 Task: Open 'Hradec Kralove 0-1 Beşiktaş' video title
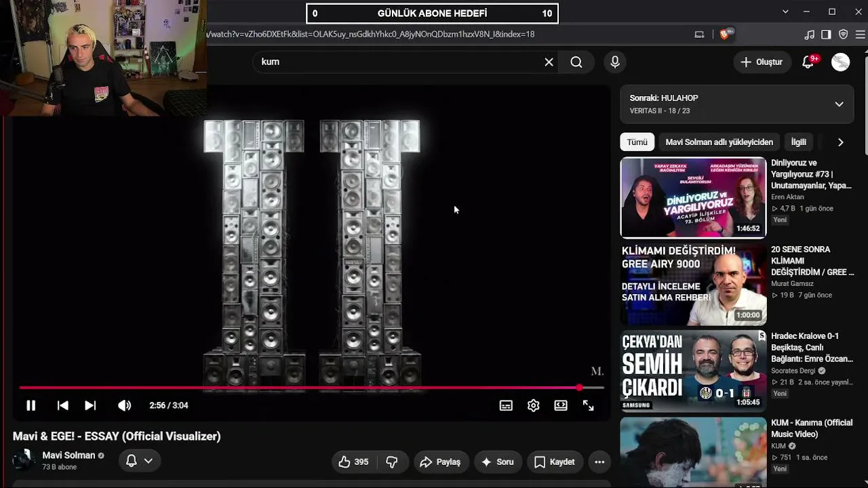[812, 347]
